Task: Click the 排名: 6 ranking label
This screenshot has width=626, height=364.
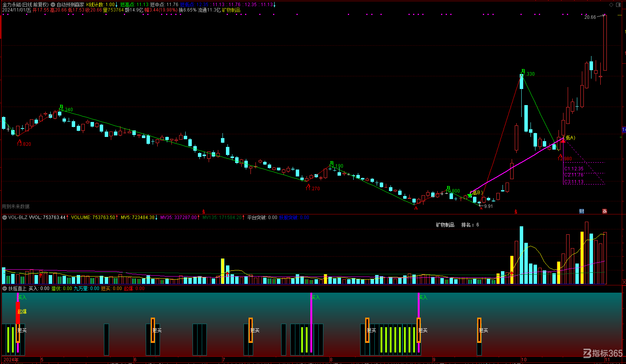Action: 470,225
